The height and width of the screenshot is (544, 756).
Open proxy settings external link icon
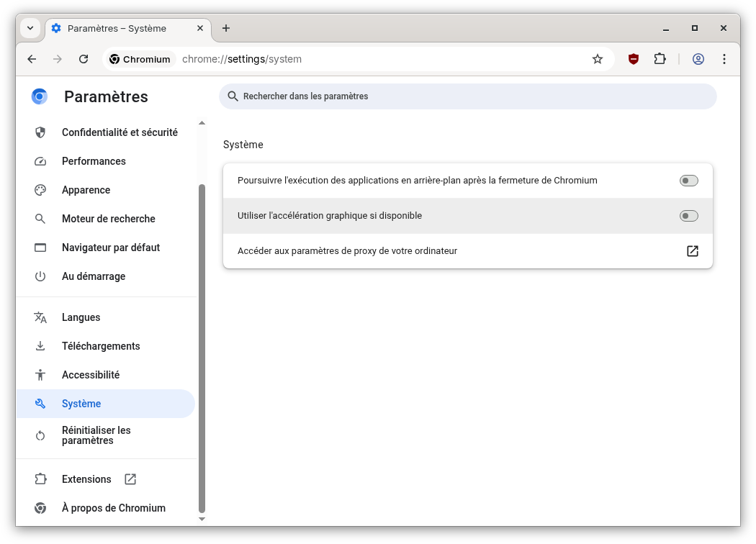692,251
